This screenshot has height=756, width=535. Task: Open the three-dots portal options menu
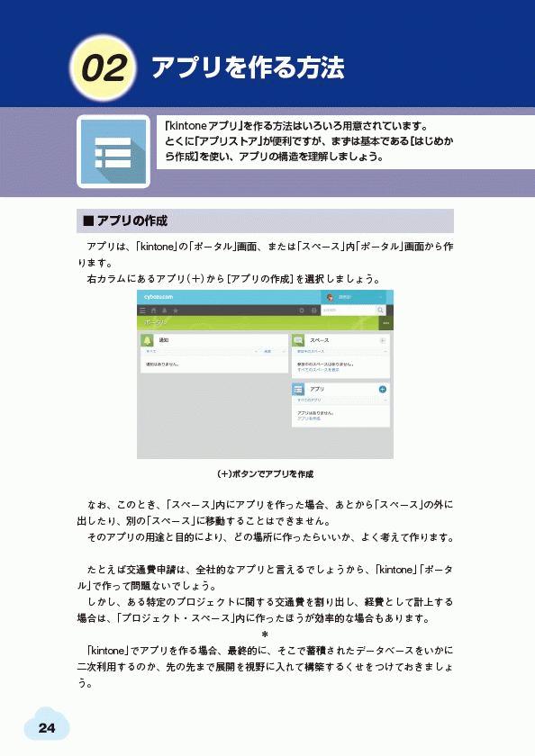(385, 323)
